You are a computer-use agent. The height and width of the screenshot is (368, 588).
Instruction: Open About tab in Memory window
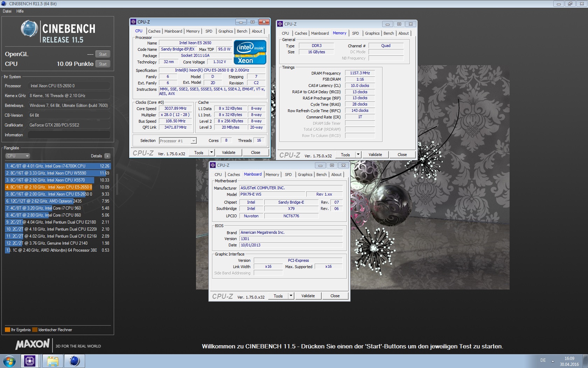404,33
